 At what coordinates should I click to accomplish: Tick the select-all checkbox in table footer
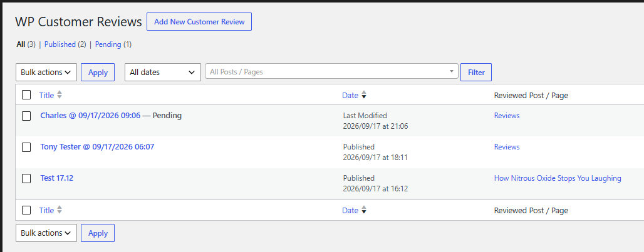[x=26, y=210]
